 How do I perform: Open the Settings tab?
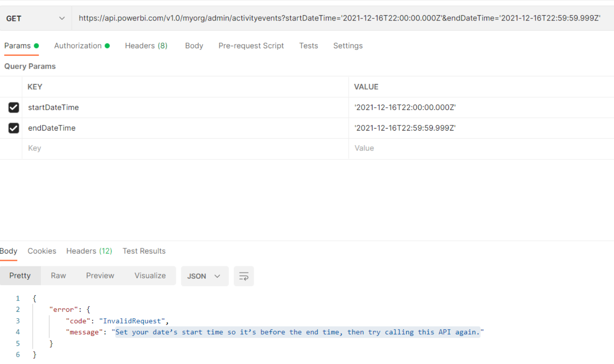(348, 46)
